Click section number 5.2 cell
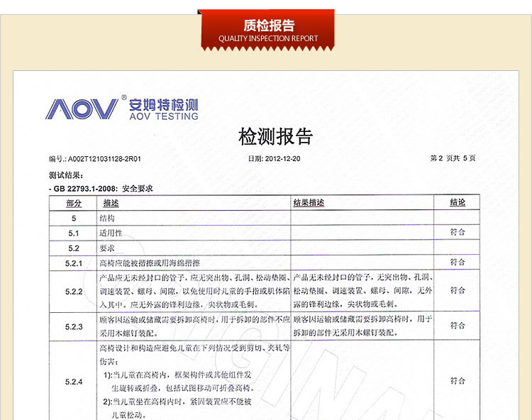Screen dimensions: 532x420 (74, 248)
